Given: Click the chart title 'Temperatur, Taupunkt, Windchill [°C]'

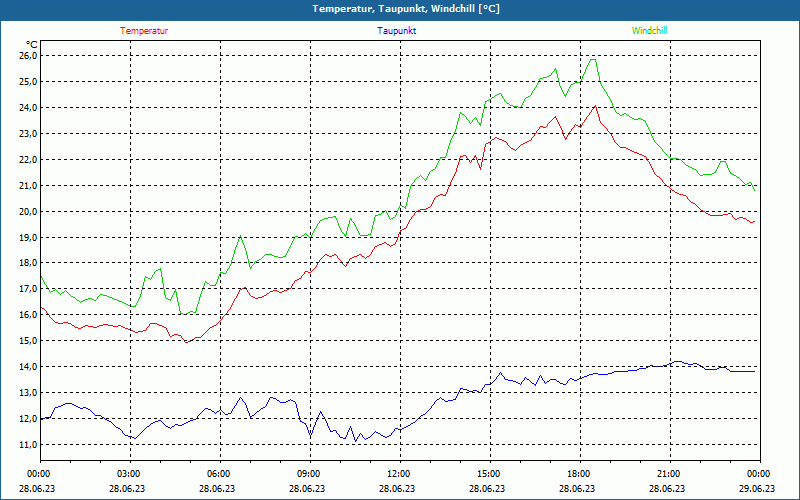Looking at the screenshot, I should pos(406,9).
